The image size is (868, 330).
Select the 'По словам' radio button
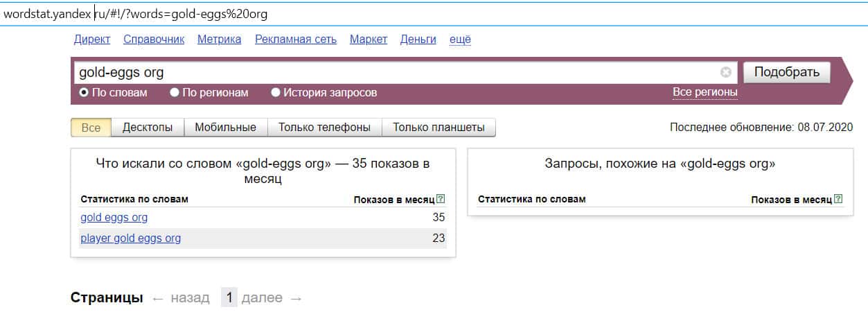84,92
